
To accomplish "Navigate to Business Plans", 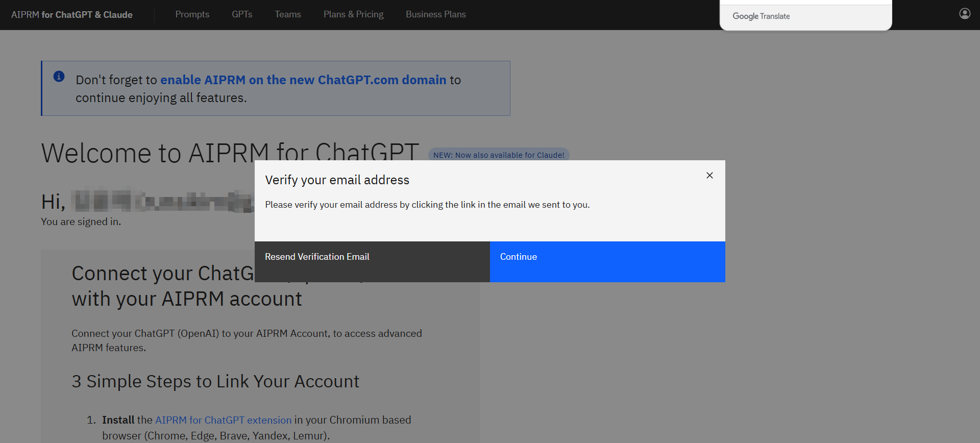I will click(x=436, y=14).
